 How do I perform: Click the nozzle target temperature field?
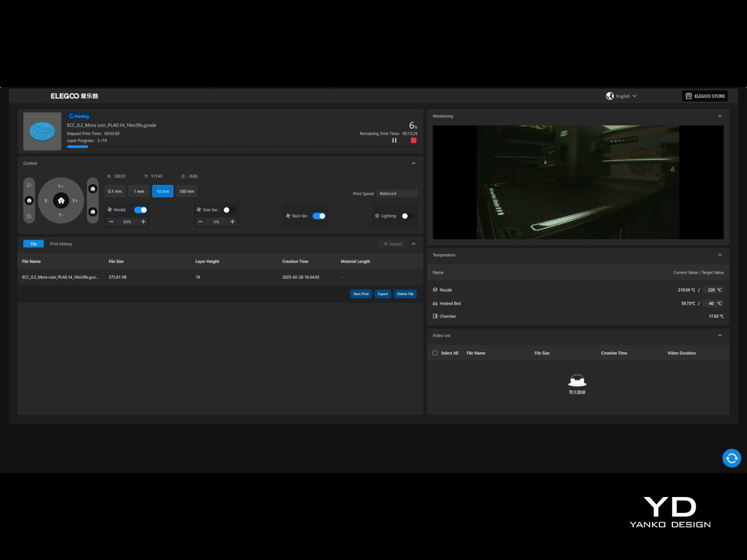(712, 290)
